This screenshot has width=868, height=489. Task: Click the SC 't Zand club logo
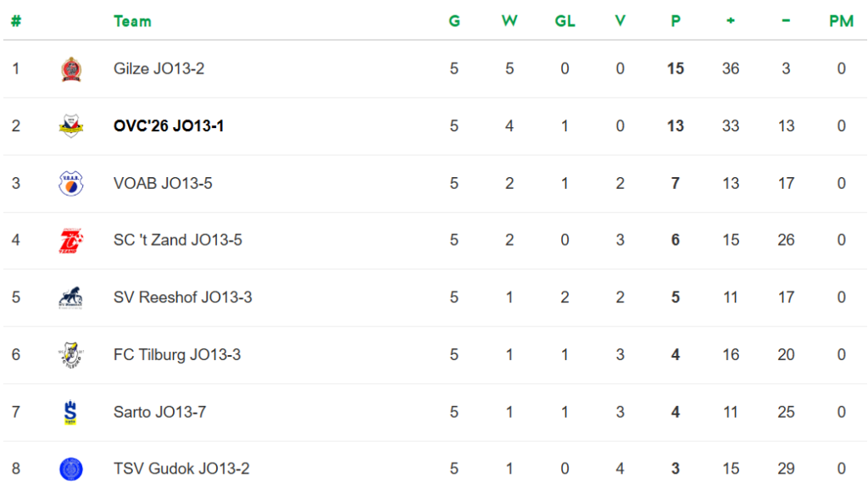71,241
